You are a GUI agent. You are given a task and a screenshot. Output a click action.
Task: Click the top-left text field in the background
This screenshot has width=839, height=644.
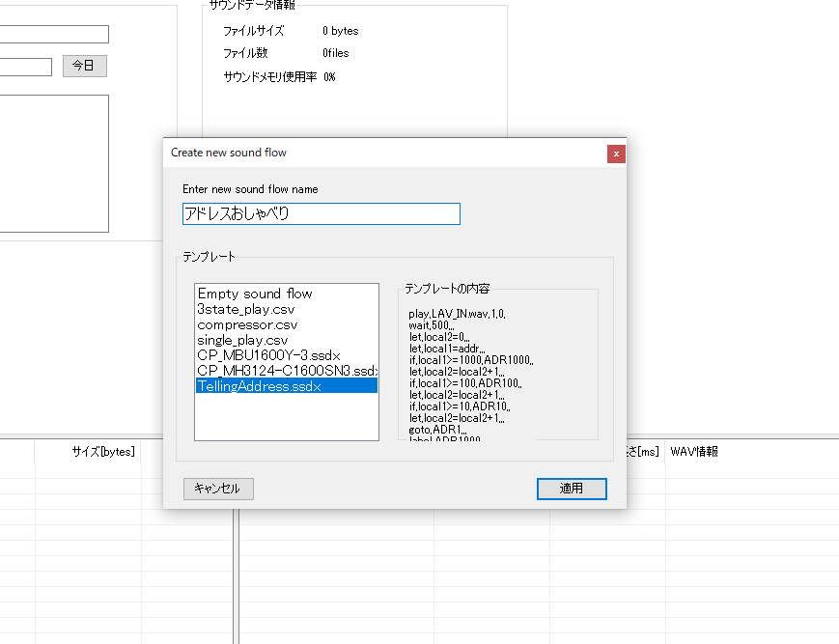coord(53,35)
